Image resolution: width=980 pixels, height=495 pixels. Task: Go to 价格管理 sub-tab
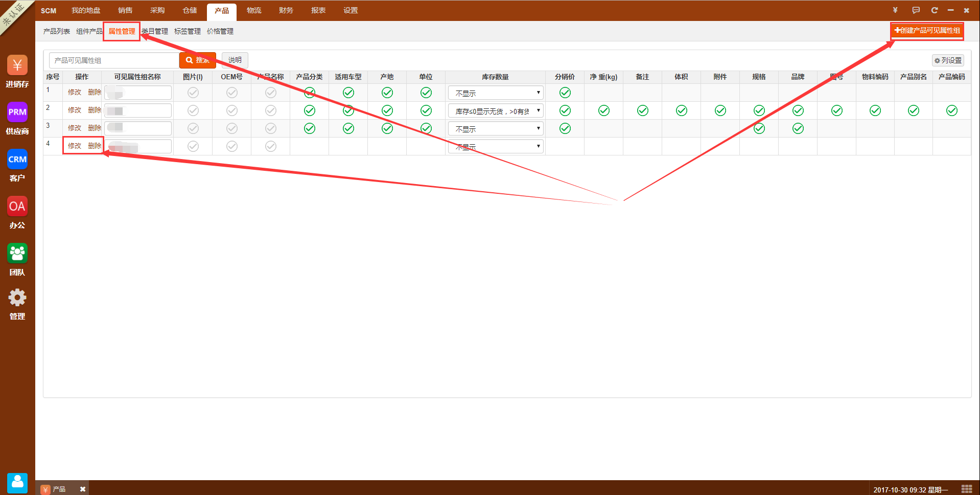220,31
